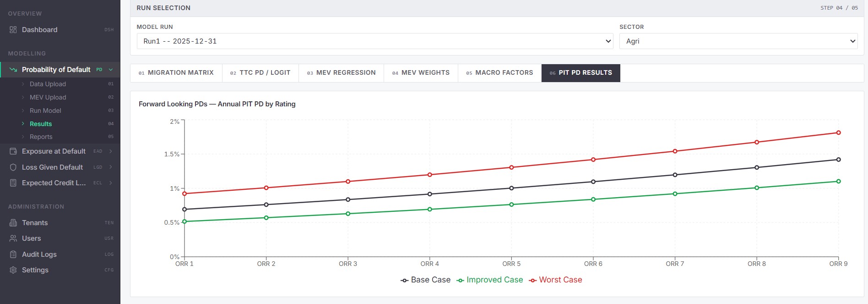The image size is (868, 304).
Task: Click the chevron beside Run Model
Action: tap(23, 111)
